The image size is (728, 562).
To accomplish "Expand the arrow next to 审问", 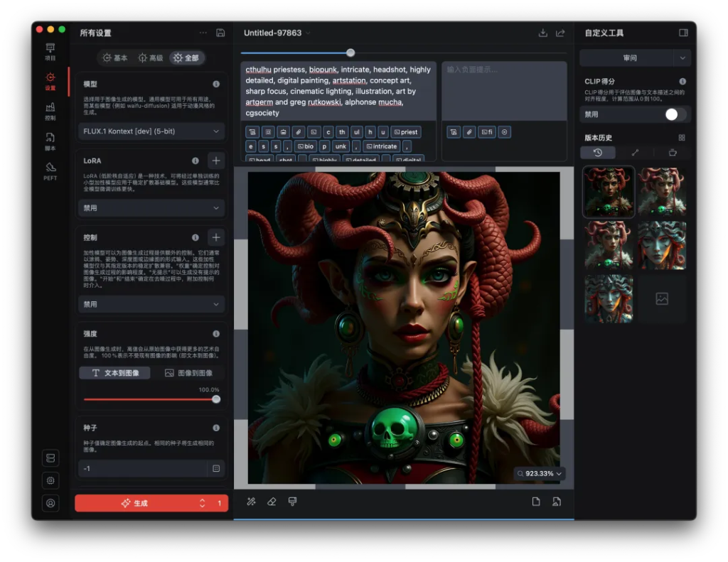I will click(682, 58).
